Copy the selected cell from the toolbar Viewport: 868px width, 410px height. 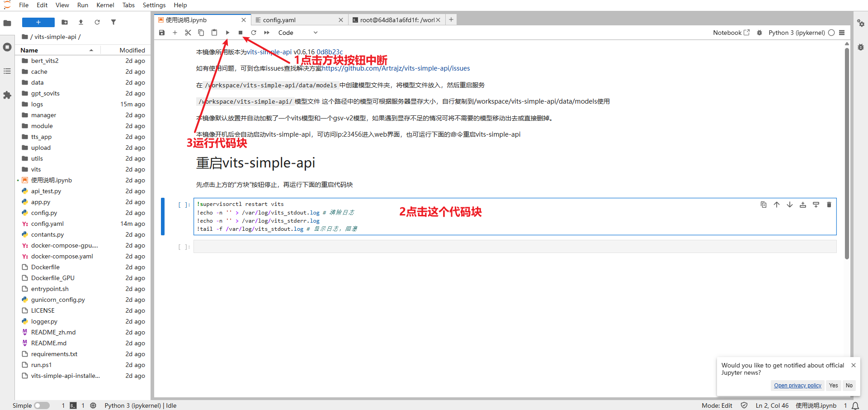coord(201,33)
